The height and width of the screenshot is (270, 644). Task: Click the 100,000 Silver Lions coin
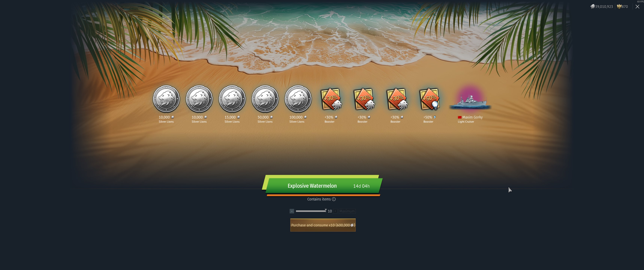(x=298, y=99)
